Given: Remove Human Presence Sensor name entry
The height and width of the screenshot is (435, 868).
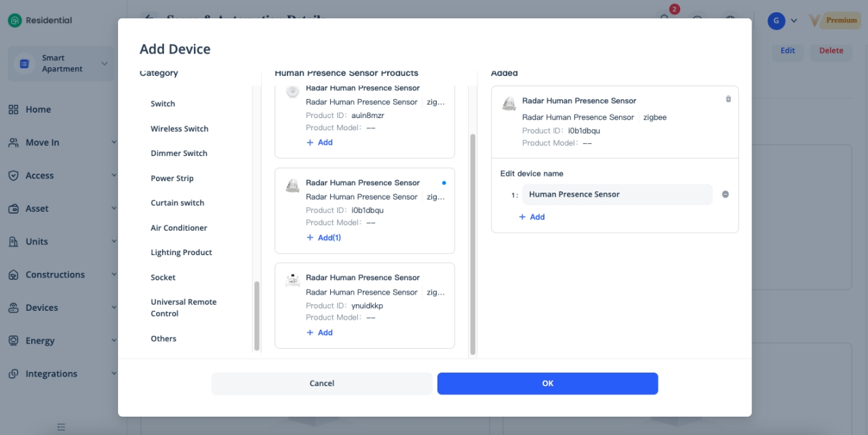Looking at the screenshot, I should tap(725, 195).
